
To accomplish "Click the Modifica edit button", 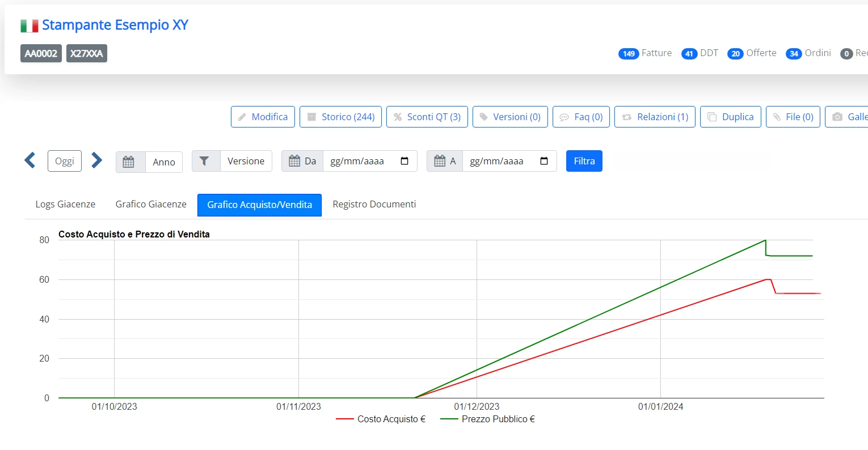I will point(263,117).
